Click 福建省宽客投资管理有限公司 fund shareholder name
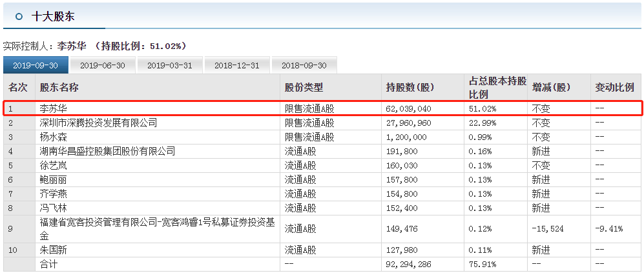644x280 pixels. tap(158, 229)
